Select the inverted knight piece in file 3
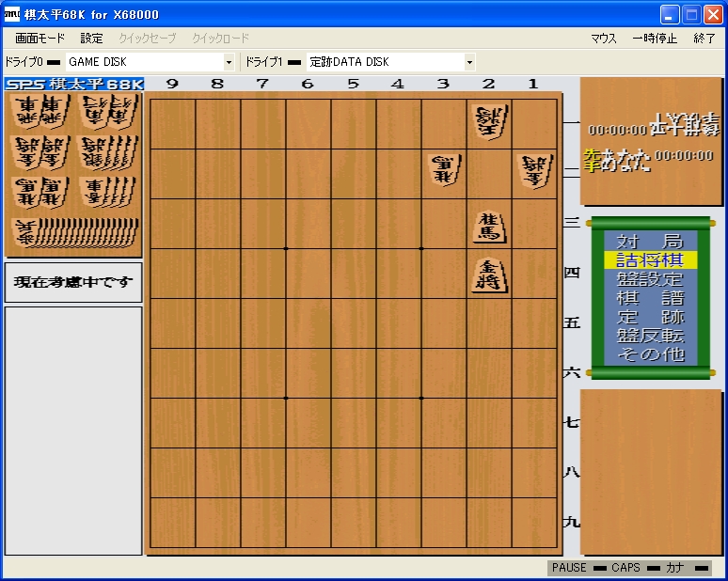The height and width of the screenshot is (581, 728). pos(443,171)
